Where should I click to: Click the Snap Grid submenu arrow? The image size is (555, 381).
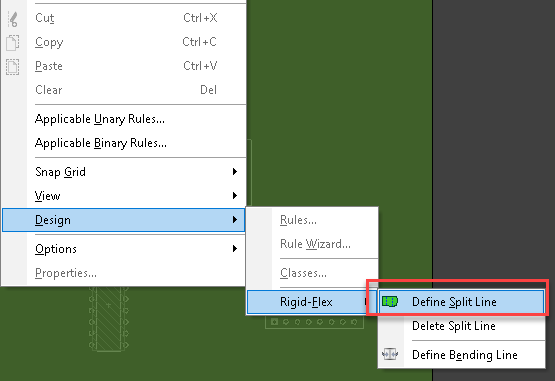(x=235, y=172)
